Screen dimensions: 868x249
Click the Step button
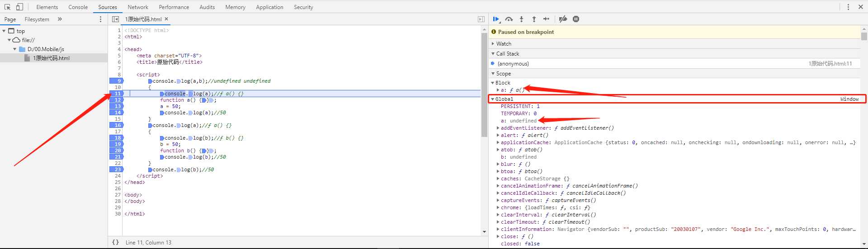pyautogui.click(x=546, y=19)
